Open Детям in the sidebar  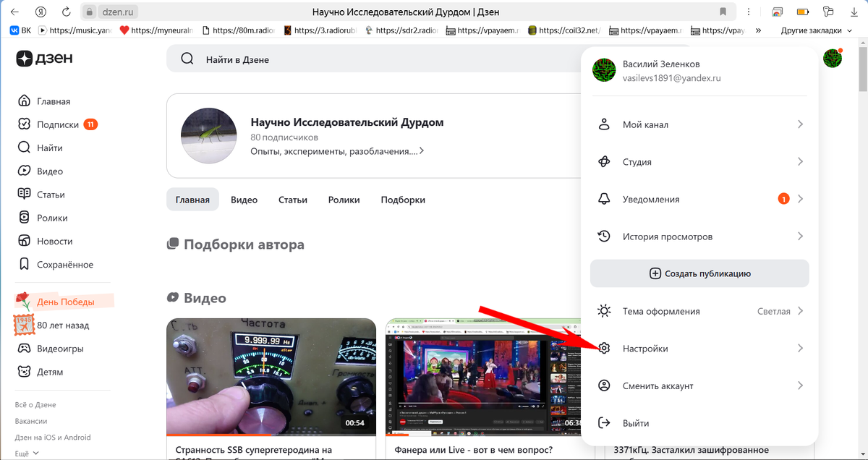pyautogui.click(x=41, y=372)
